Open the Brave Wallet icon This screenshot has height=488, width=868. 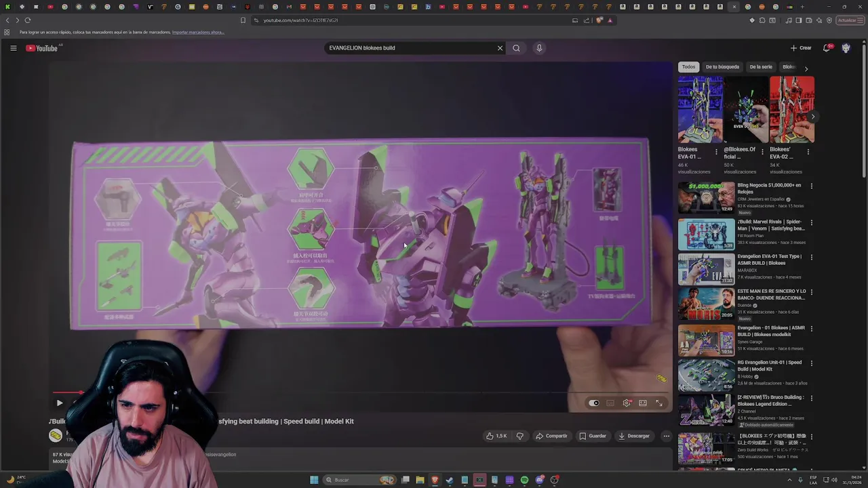(808, 20)
